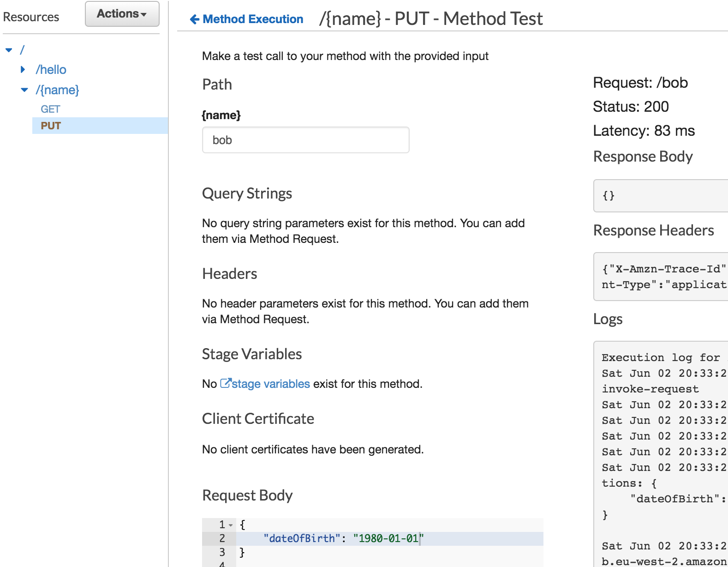The width and height of the screenshot is (728, 567).
Task: Click line number 3 in the editor gutter
Action: click(x=222, y=552)
